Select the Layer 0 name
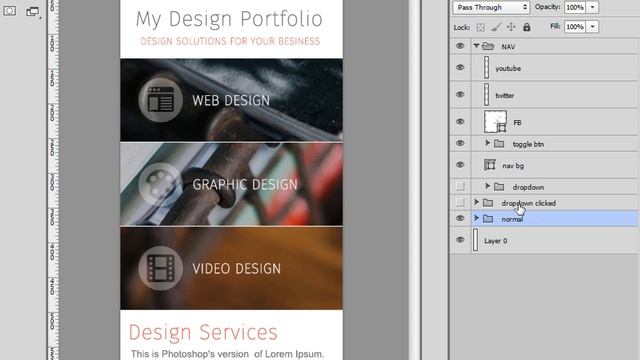This screenshot has height=360, width=640. pyautogui.click(x=496, y=241)
